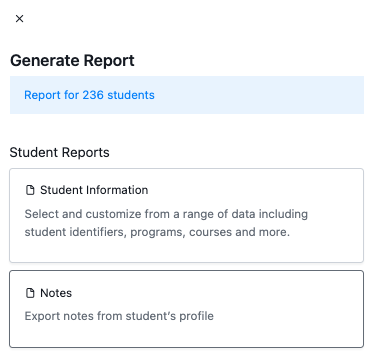This screenshot has height=360, width=375.
Task: Click the Student Reports section heading
Action: pos(59,152)
